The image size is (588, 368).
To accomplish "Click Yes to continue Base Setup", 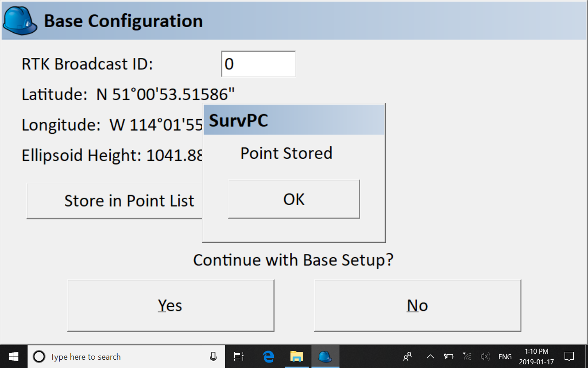I will tap(171, 305).
